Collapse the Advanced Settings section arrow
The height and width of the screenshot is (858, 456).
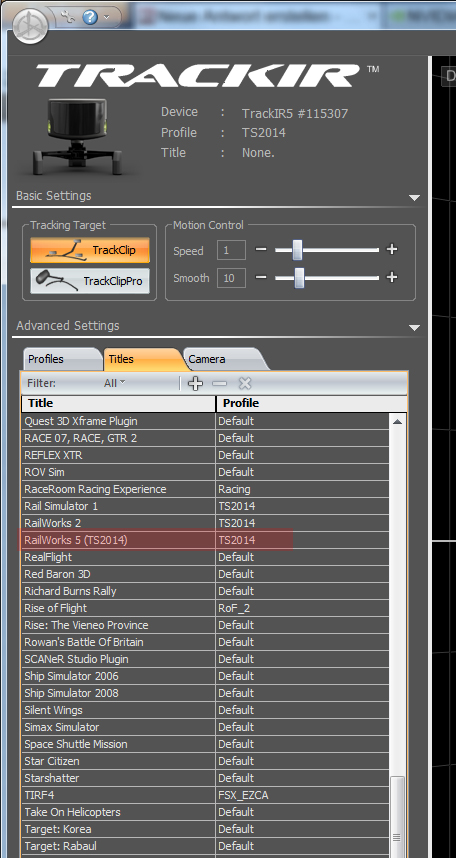(x=414, y=328)
